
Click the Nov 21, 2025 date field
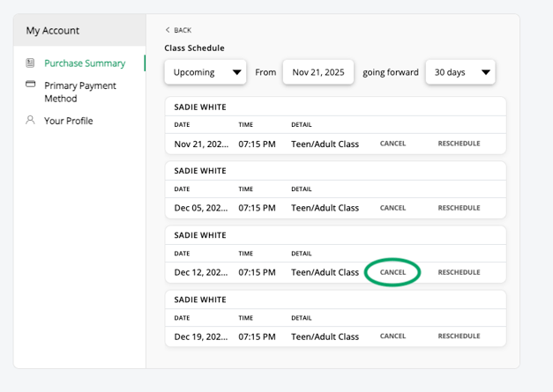coord(318,72)
